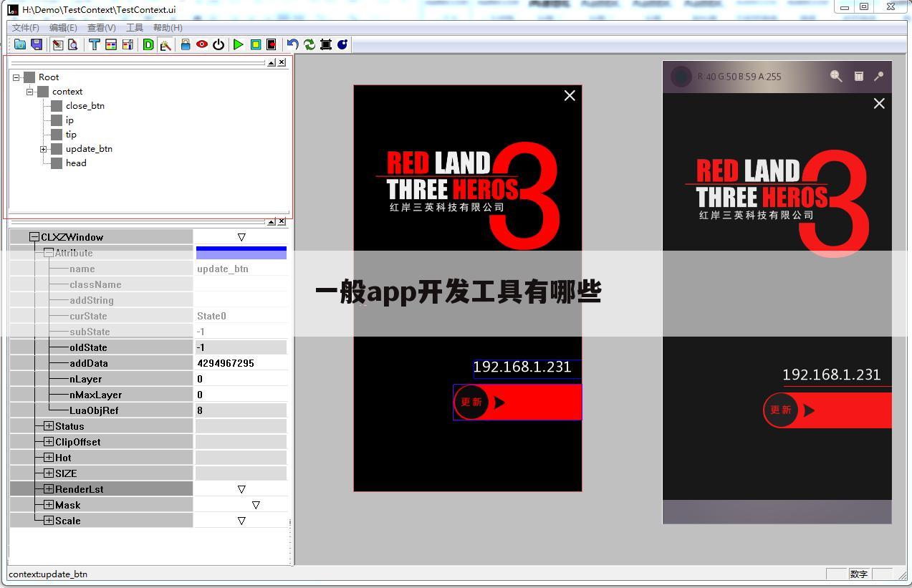Edit the LuaObjRef value 8
The height and width of the screenshot is (588, 912).
pos(241,410)
